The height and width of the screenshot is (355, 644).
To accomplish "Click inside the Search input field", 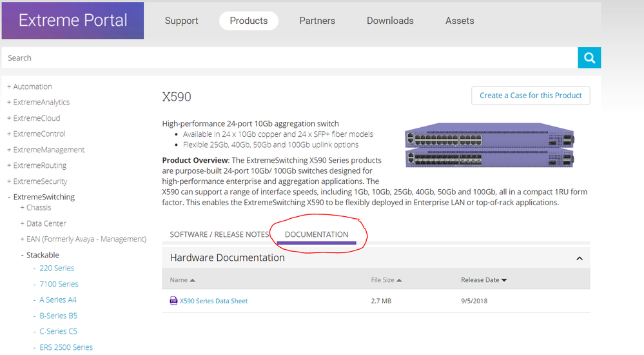I will click(x=290, y=57).
